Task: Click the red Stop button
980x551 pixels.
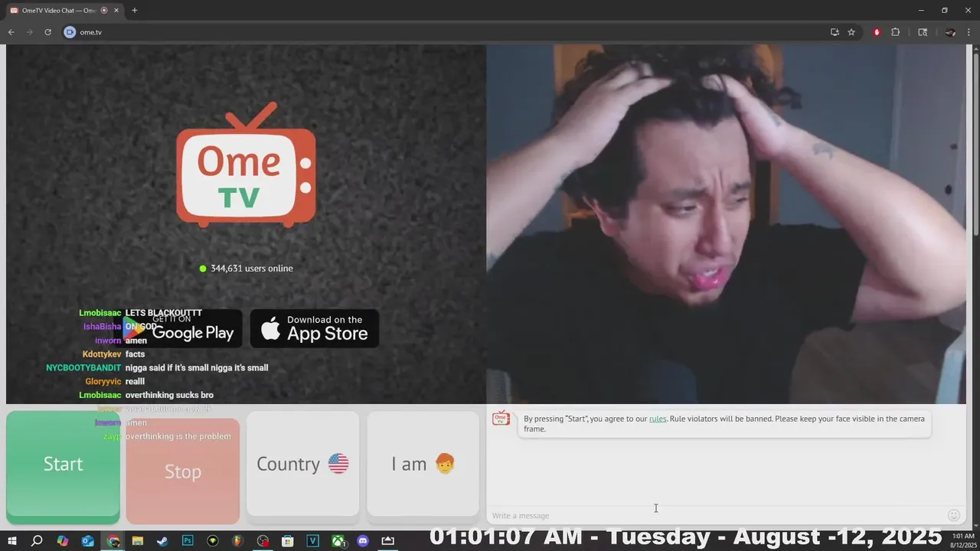Action: (182, 471)
